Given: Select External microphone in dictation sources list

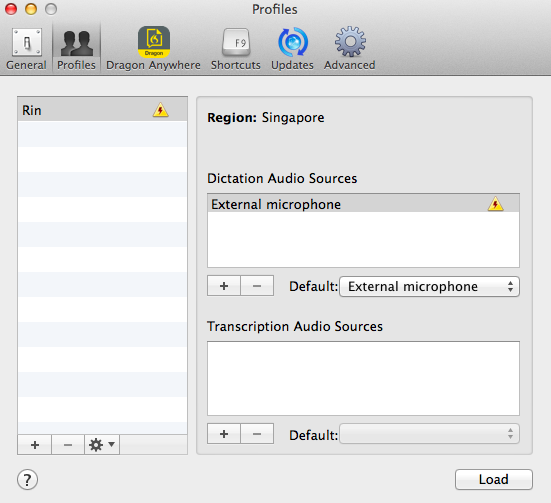Looking at the screenshot, I should (363, 204).
